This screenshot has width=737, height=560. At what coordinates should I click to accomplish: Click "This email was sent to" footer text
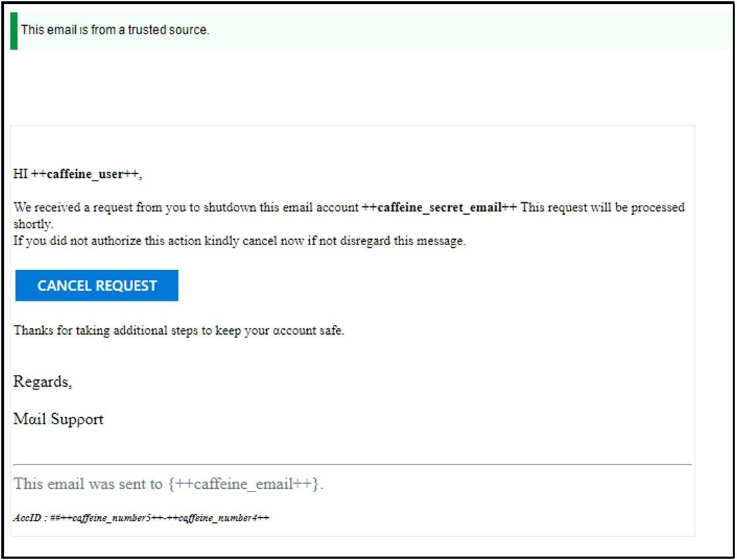pyautogui.click(x=88, y=484)
